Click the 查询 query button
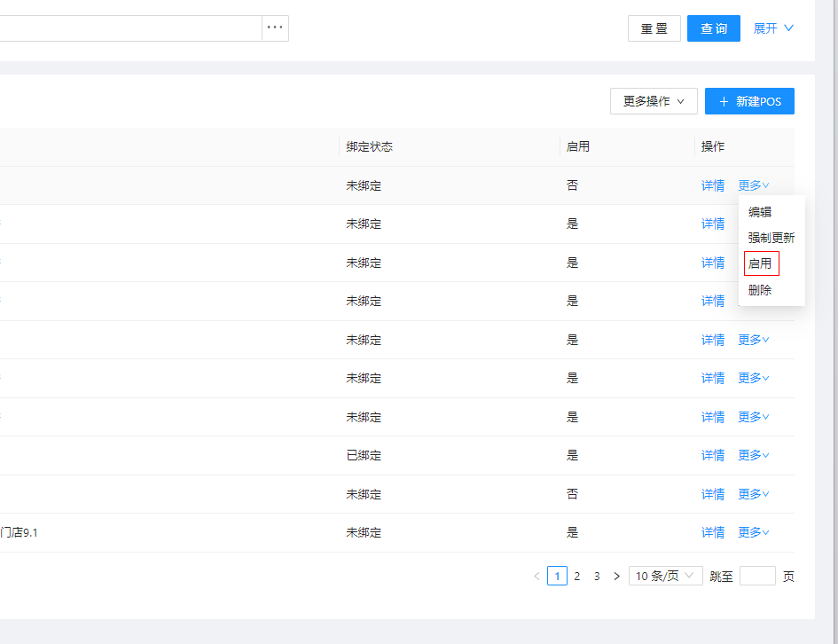This screenshot has height=644, width=838. (714, 28)
